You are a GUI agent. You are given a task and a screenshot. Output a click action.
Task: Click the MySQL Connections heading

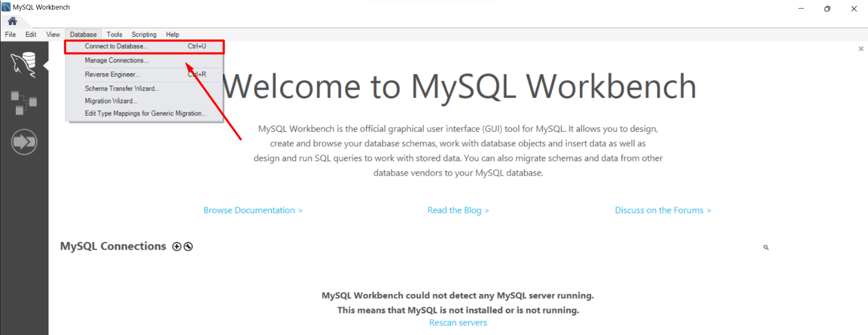(113, 246)
